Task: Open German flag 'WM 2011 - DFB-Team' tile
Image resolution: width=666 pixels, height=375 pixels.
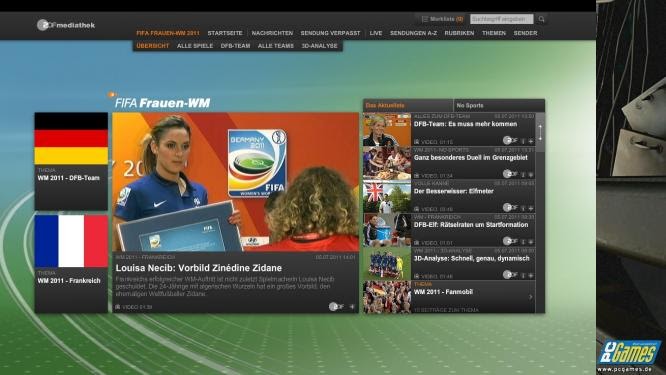Action: tap(71, 161)
